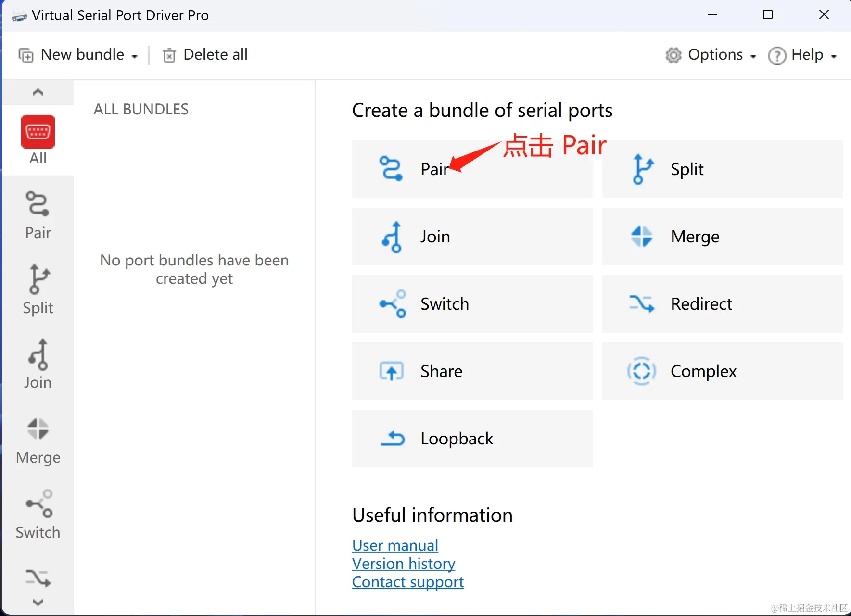Click the down chevron at sidebar bottom
This screenshot has width=851, height=616.
[38, 602]
